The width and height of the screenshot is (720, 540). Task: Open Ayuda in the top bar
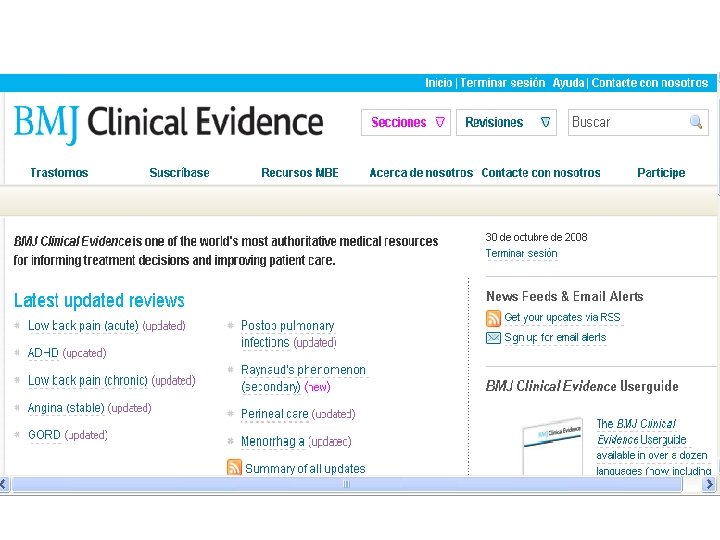coord(568,83)
